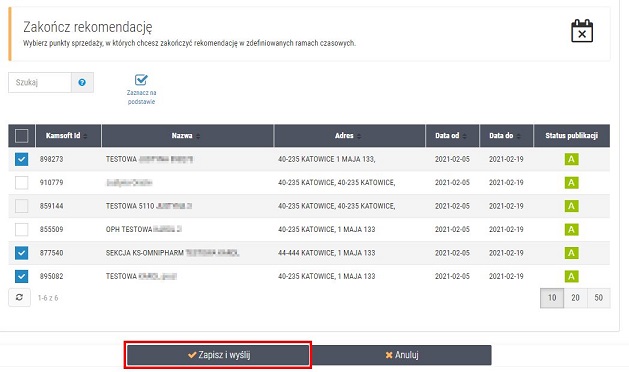The width and height of the screenshot is (629, 372).
Task: Click the calendar cancel icon in header
Action: pyautogui.click(x=582, y=31)
